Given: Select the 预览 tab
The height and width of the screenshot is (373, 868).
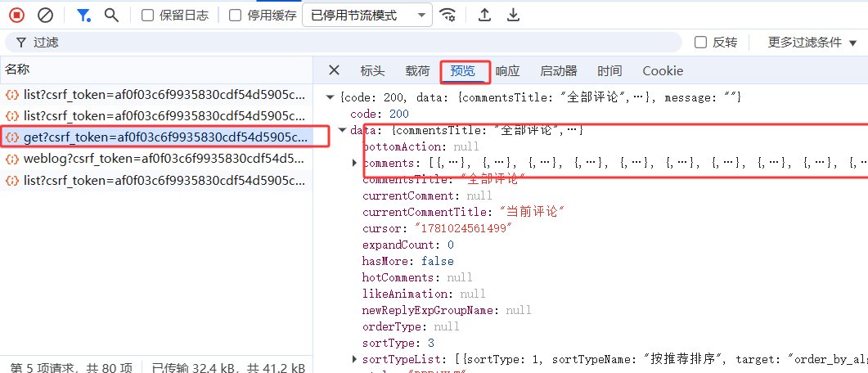Looking at the screenshot, I should click(x=463, y=71).
